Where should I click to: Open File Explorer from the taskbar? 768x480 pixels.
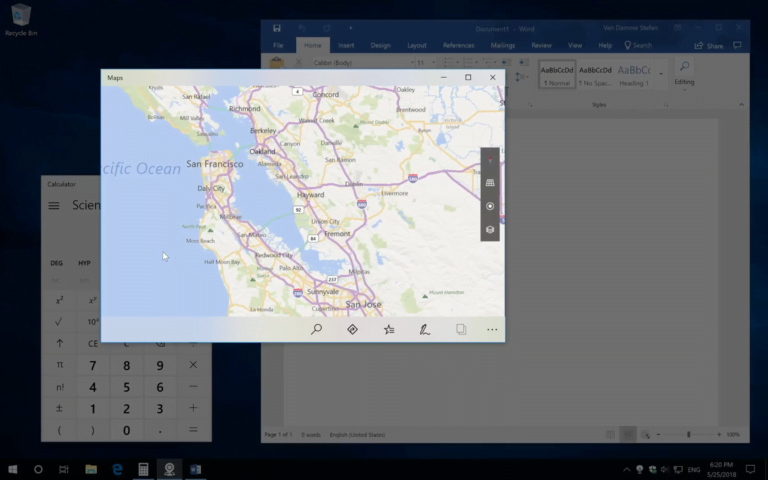point(91,469)
